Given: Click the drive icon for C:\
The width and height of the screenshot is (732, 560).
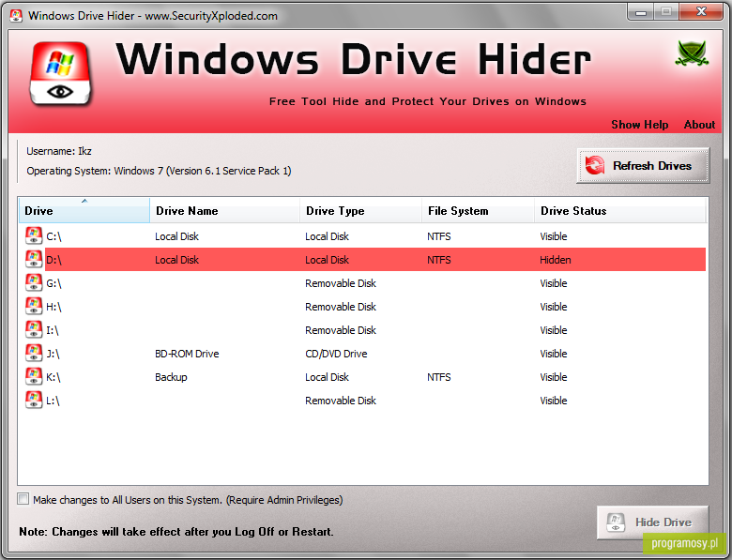Looking at the screenshot, I should click(x=34, y=235).
